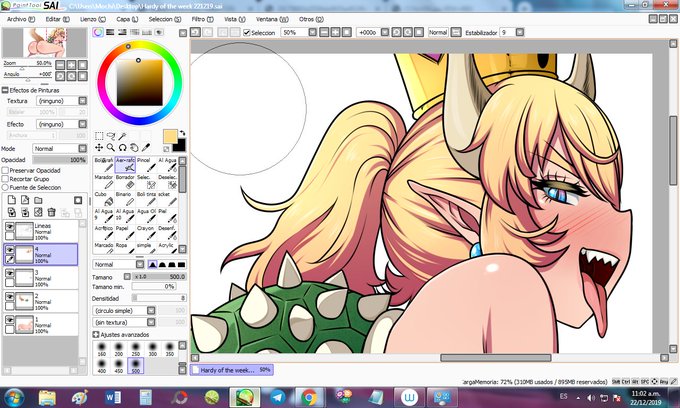Select the magnifier zoom tool
The image size is (680, 408).
(x=111, y=148)
